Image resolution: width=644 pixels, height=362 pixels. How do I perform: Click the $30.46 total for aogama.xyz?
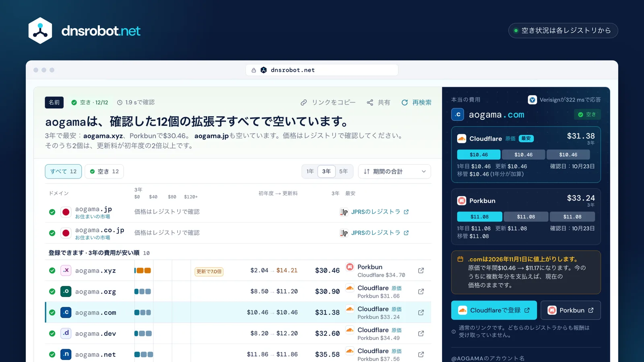tap(327, 271)
